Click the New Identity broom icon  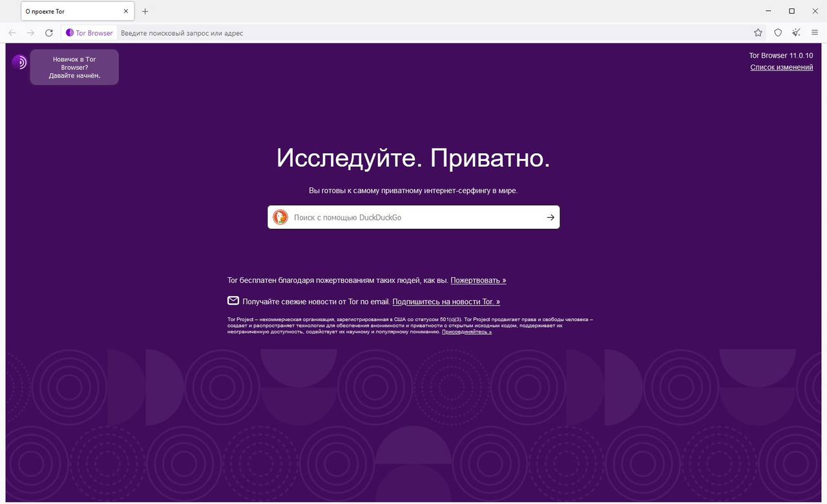coord(797,33)
